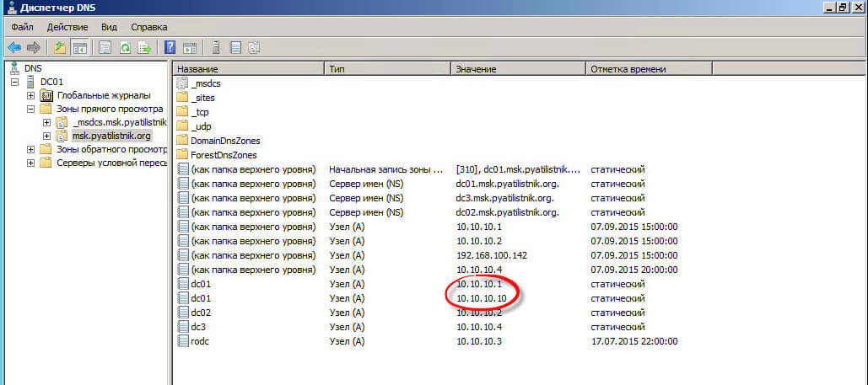
Task: Open the Файл menu
Action: coord(23,27)
